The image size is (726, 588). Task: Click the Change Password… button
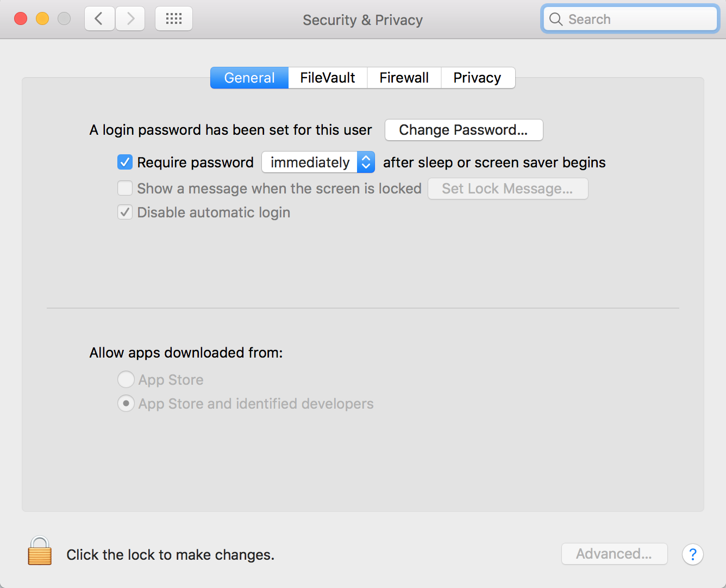[464, 130]
